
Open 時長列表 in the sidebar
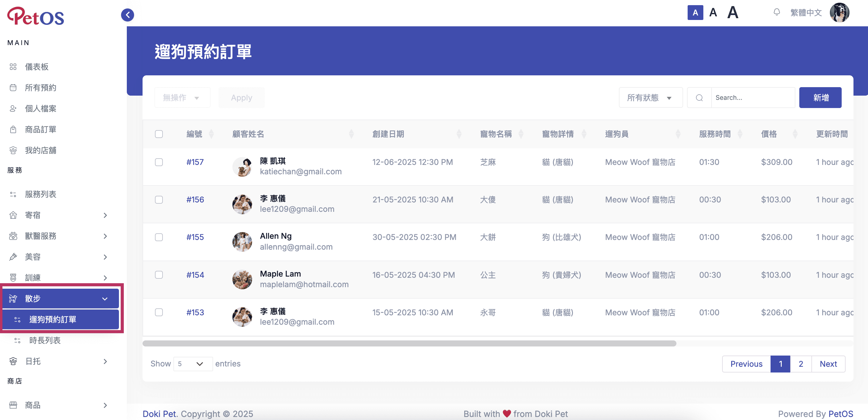[45, 340]
